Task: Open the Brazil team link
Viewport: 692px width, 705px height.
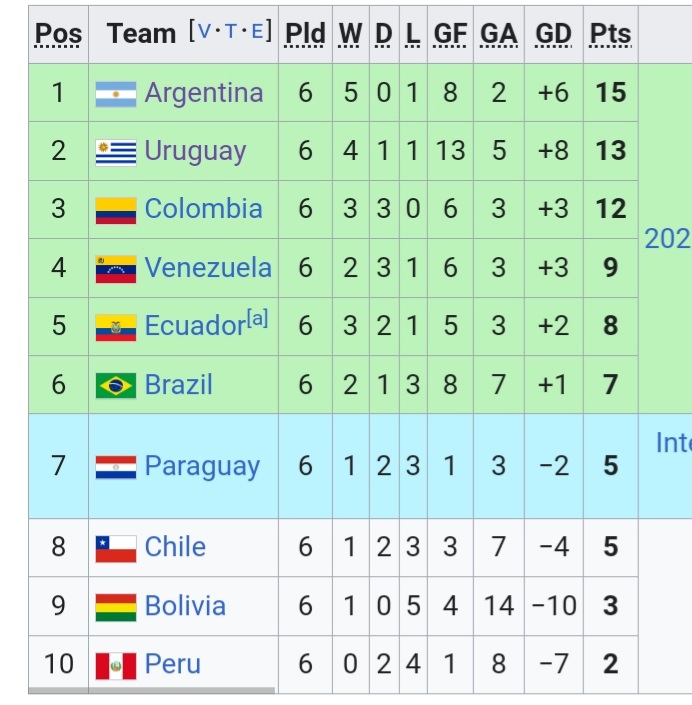Action: [x=178, y=384]
